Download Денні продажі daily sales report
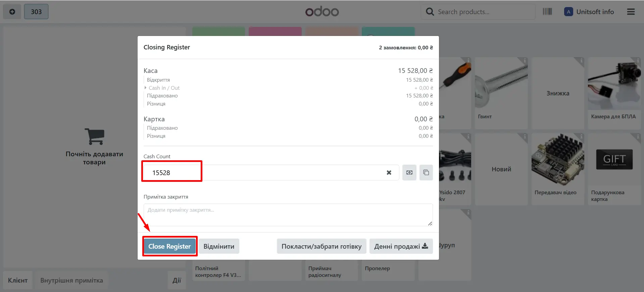The image size is (644, 292). coord(401,246)
